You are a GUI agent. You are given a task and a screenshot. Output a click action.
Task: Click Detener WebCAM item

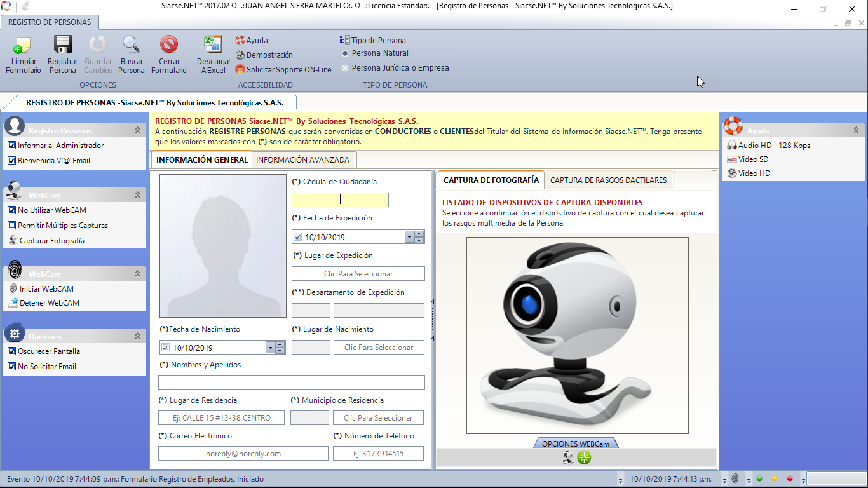point(44,303)
